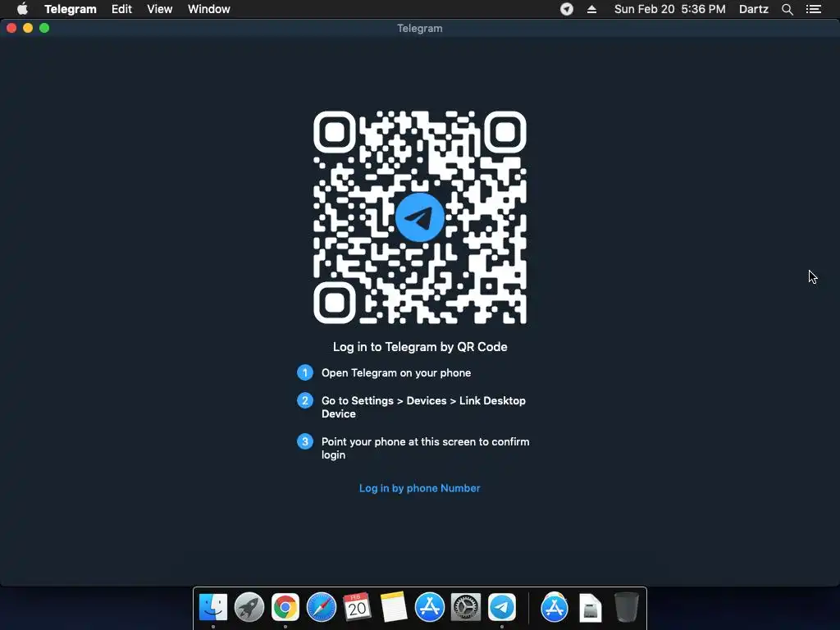Image resolution: width=840 pixels, height=630 pixels.
Task: Open the Trash in the dock
Action: click(x=626, y=607)
